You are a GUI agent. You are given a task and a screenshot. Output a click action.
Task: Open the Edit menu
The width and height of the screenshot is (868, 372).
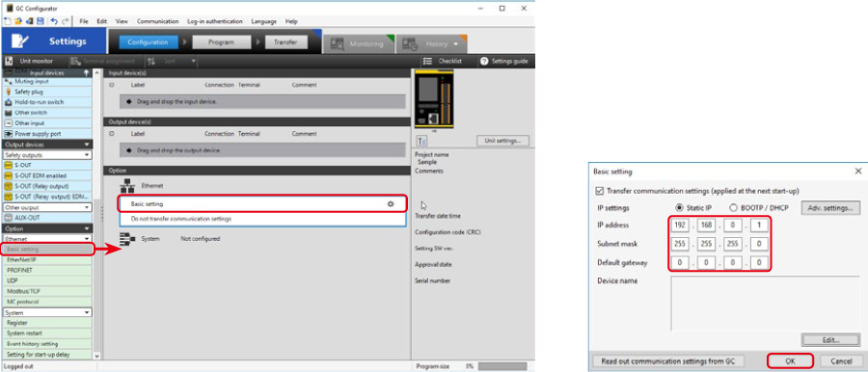click(102, 21)
